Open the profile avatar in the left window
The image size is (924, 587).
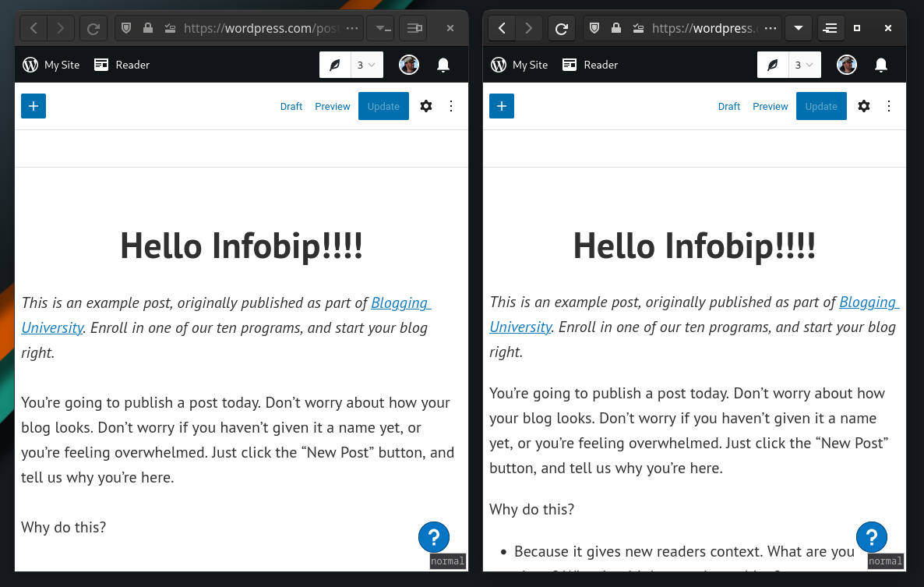pyautogui.click(x=409, y=65)
